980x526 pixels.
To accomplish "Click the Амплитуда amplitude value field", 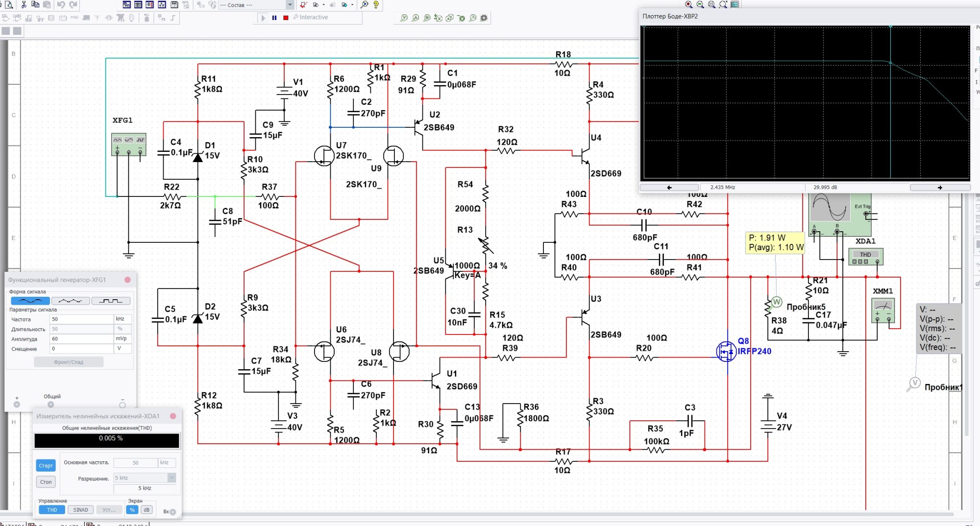I will pos(81,339).
